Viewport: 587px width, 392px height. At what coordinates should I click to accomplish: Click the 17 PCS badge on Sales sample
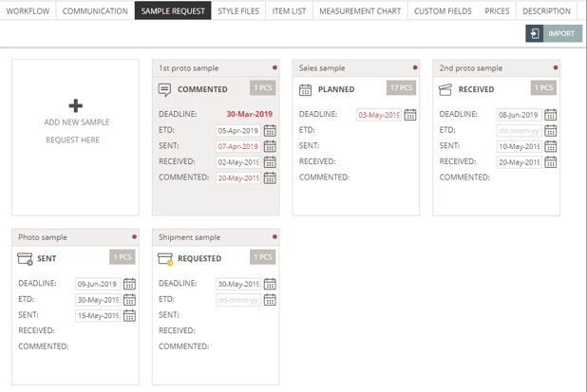402,88
